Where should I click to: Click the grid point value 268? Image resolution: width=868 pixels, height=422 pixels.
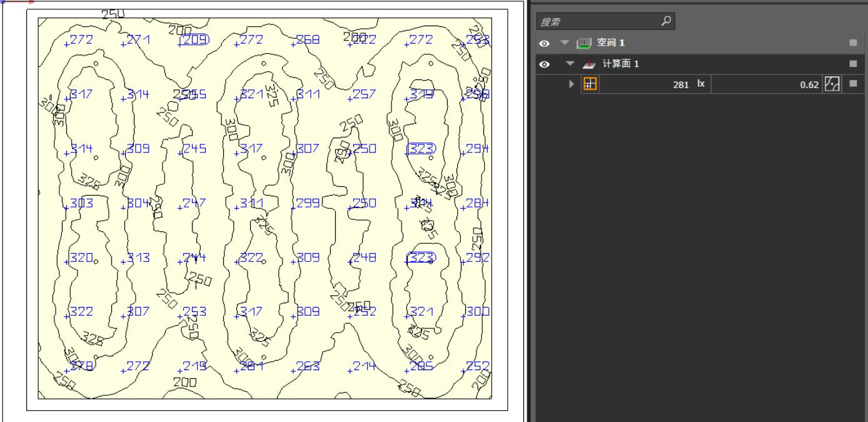(308, 40)
